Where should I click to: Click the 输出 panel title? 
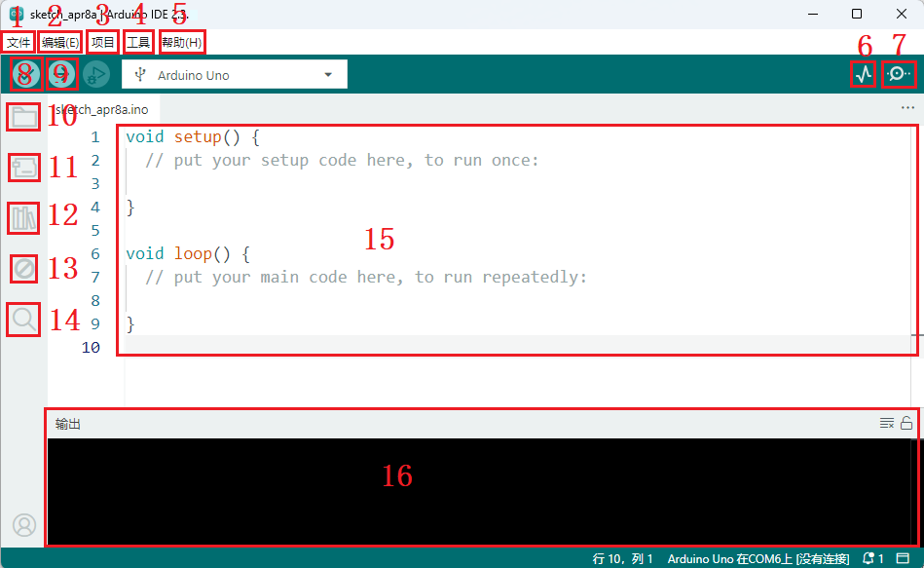(68, 424)
